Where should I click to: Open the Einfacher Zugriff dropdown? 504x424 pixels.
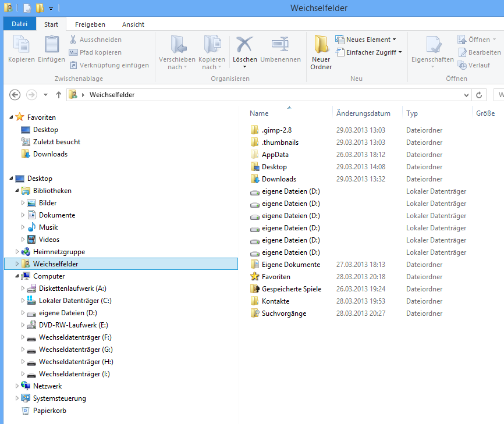coord(368,52)
